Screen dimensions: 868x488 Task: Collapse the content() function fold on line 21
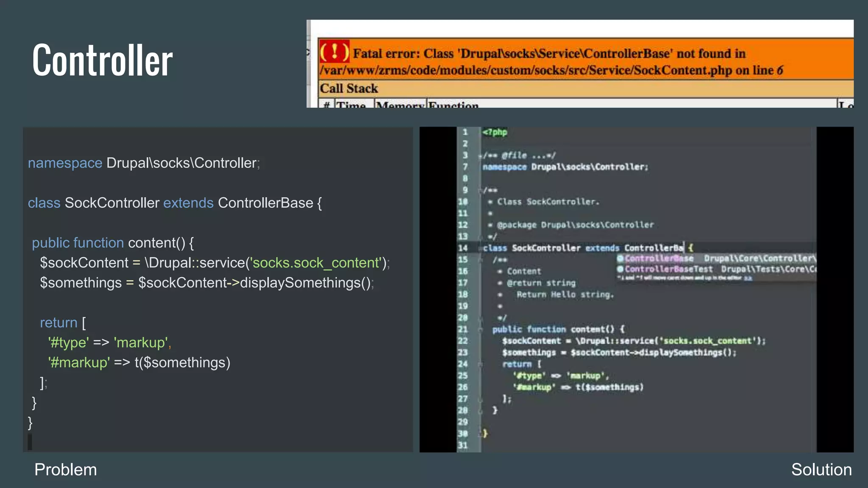[481, 330]
